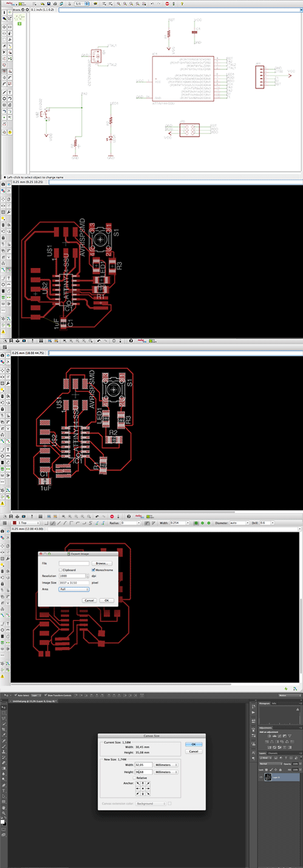The image size is (303, 868).
Task: Select the Eyedropper tool in Photoshop
Action: [4, 735]
